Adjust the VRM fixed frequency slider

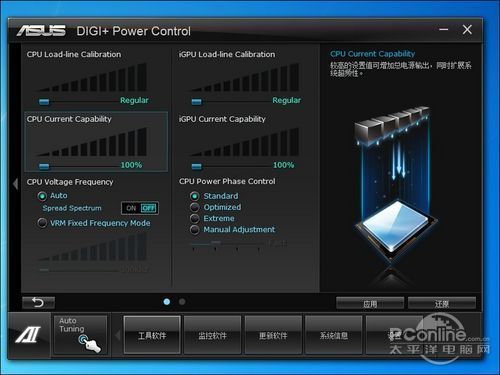pyautogui.click(x=44, y=270)
